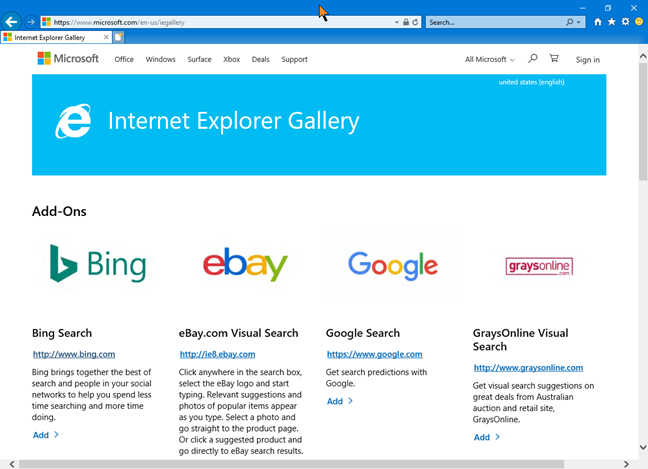This screenshot has width=648, height=469.
Task: Select the Internet Explorer Gallery tab
Action: (x=56, y=38)
